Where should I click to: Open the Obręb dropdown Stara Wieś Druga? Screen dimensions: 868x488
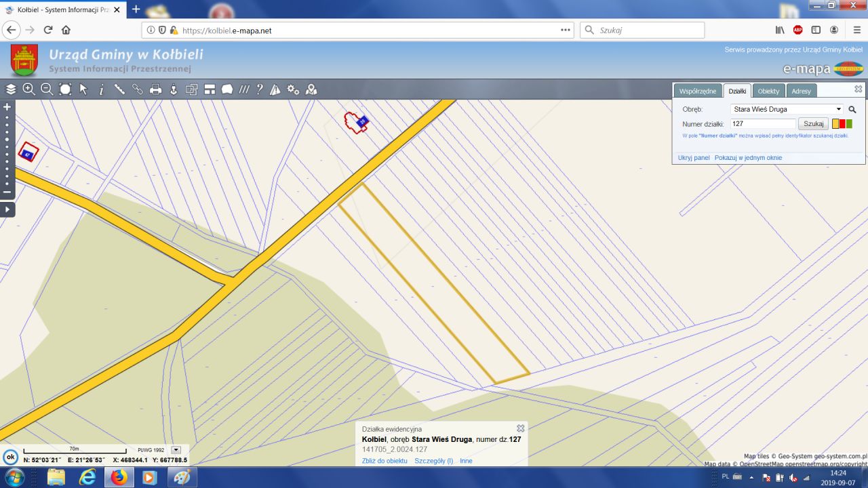coord(787,109)
